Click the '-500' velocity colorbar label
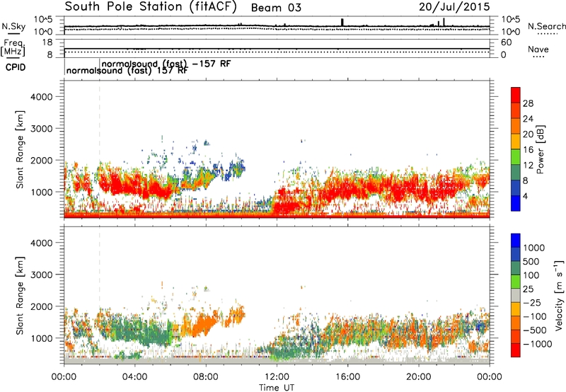This screenshot has width=566, height=392. point(534,330)
